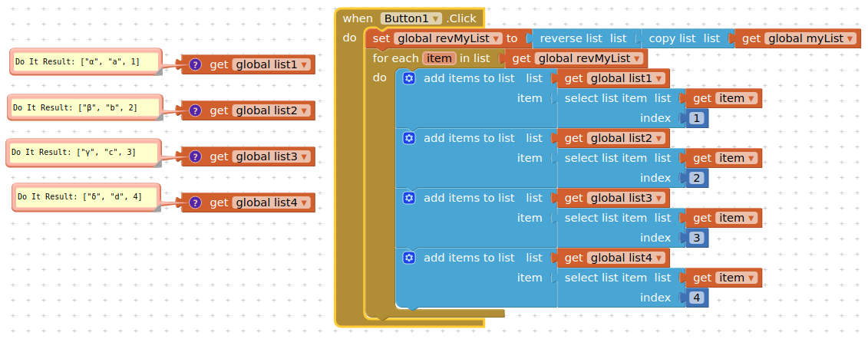Viewport: 868px width, 339px height.
Task: Click the index number field showing 1
Action: coord(697,118)
